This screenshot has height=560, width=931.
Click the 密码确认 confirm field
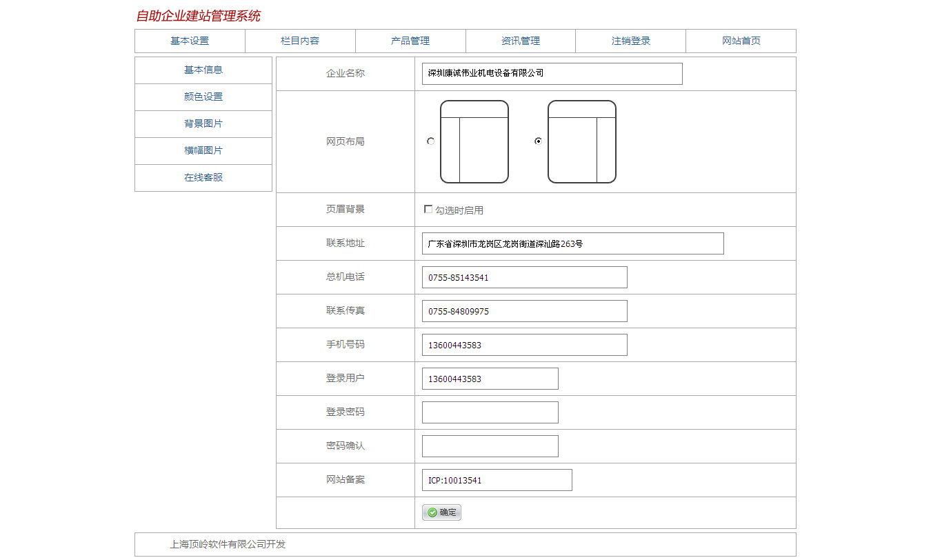pos(490,446)
